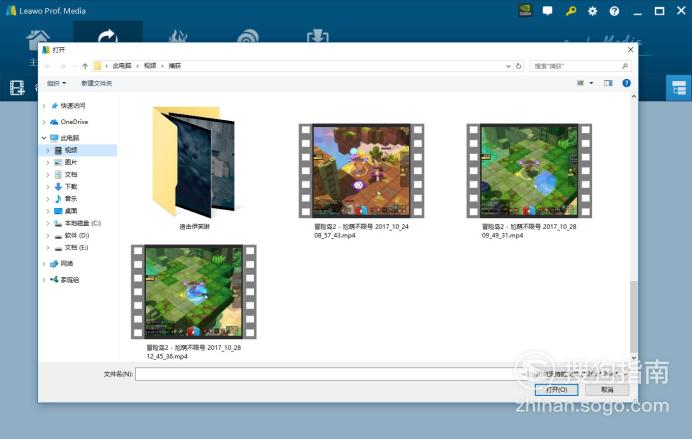This screenshot has height=439, width=692.
Task: Open the view options dropdown arrow
Action: click(591, 83)
